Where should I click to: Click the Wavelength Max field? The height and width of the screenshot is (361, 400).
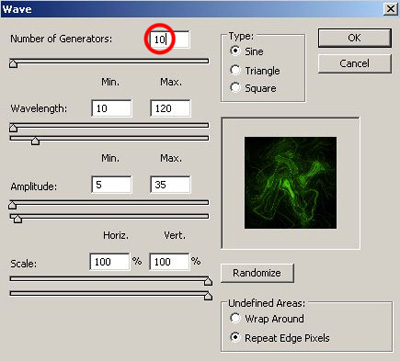click(x=170, y=108)
